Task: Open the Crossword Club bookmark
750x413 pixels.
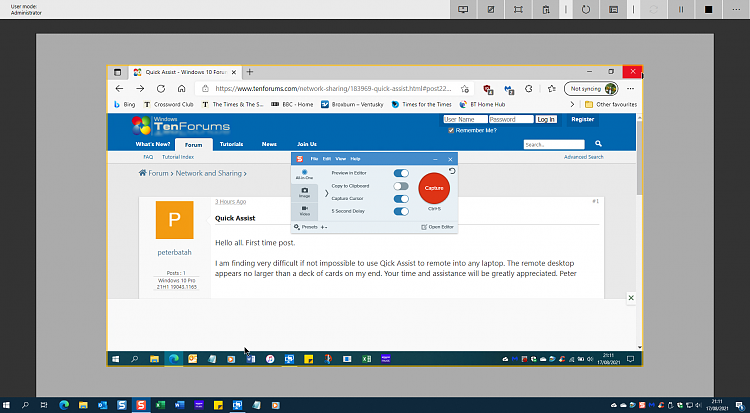Action: [169, 104]
